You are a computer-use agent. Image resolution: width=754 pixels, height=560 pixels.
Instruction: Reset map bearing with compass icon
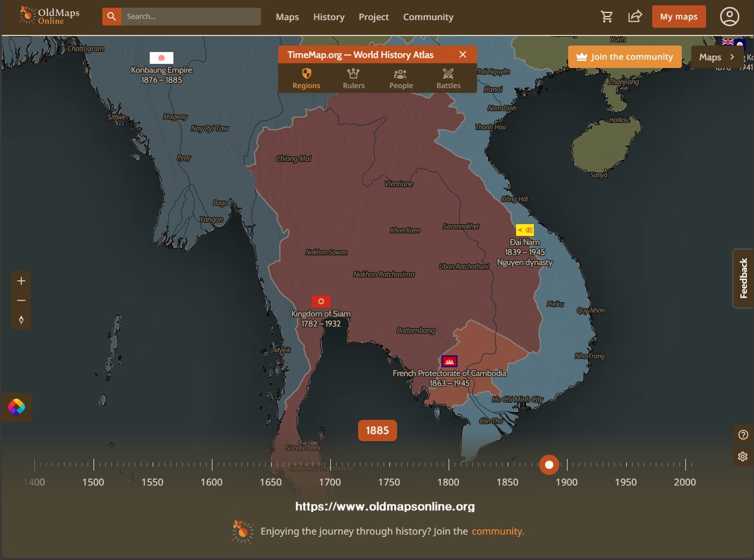coord(21,320)
